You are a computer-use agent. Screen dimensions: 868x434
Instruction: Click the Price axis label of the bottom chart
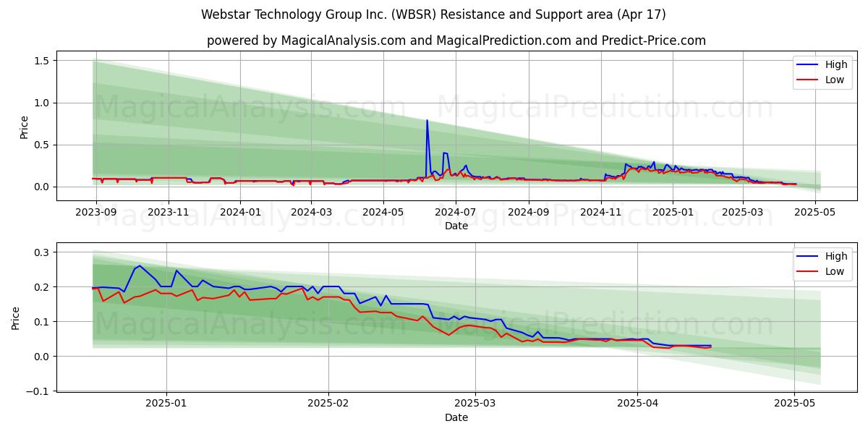point(16,318)
